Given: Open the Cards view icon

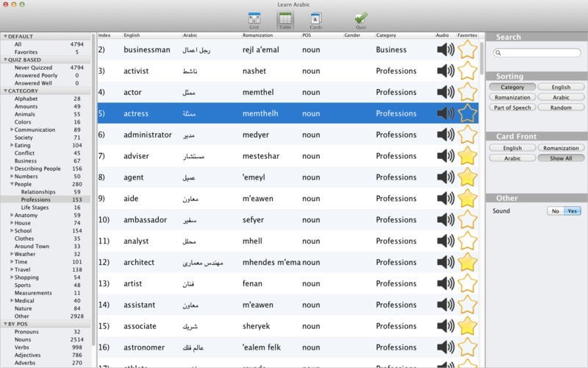Looking at the screenshot, I should (x=315, y=19).
